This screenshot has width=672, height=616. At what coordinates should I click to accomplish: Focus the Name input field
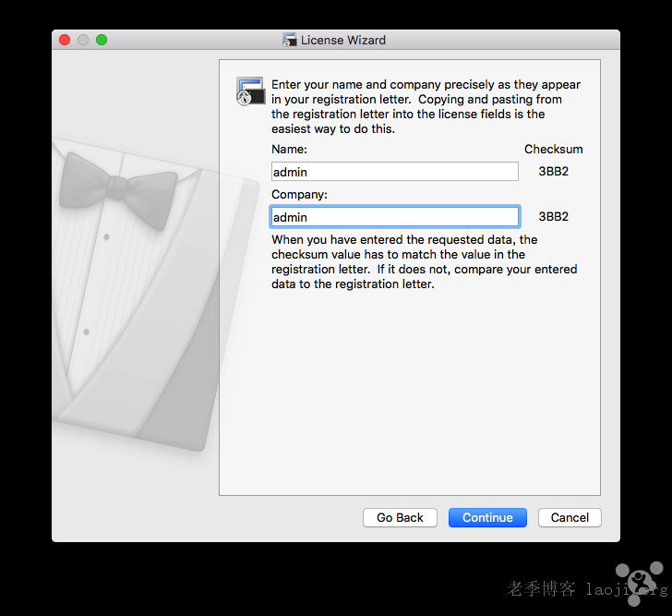coord(395,172)
